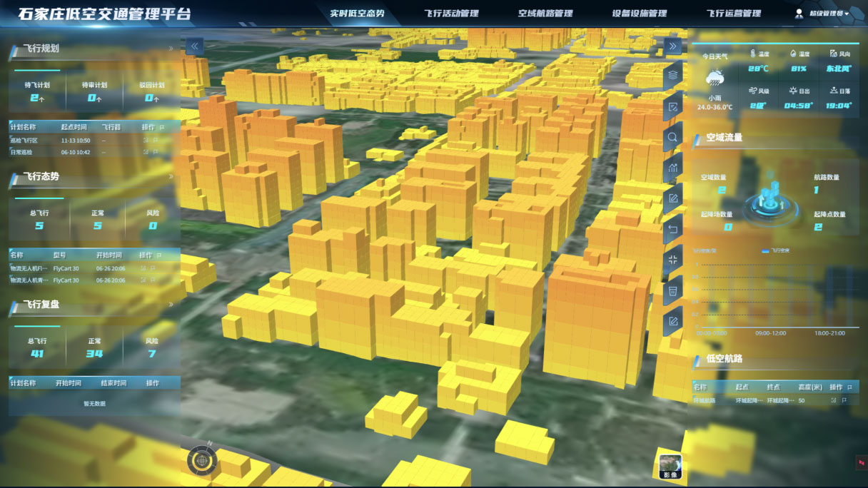Open the statistics chart tool icon
This screenshot has height=488, width=868.
[x=672, y=168]
